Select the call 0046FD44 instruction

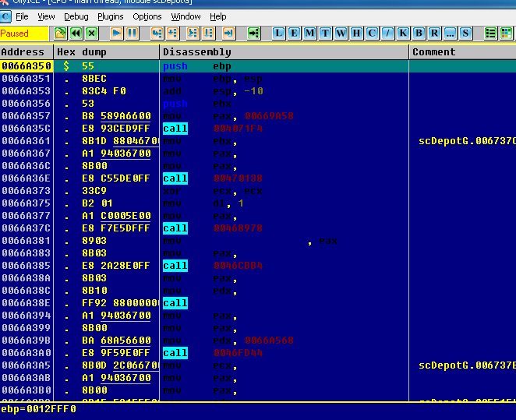click(213, 353)
